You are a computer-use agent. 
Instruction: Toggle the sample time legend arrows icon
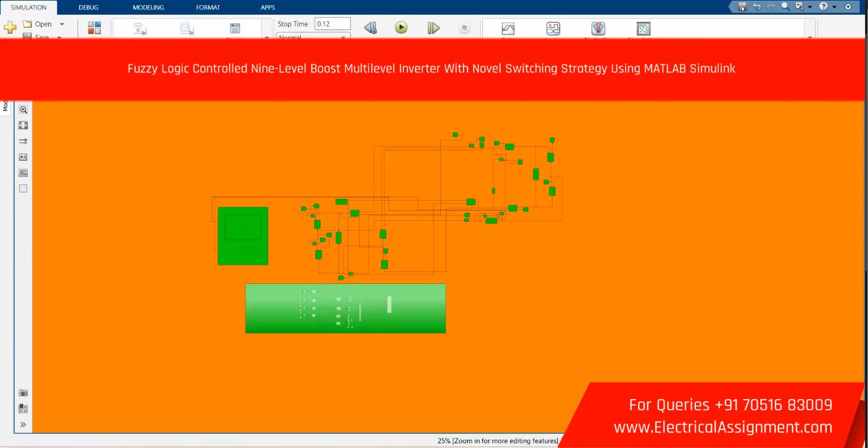[x=23, y=141]
